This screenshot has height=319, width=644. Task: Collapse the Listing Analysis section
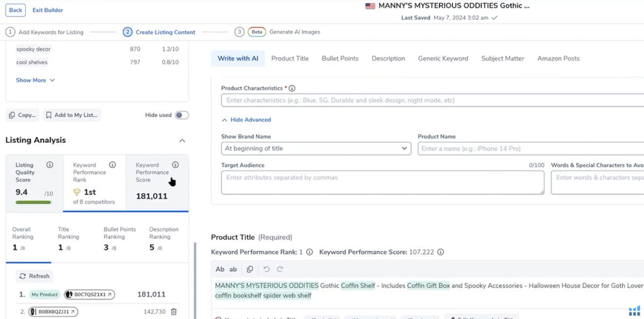182,140
